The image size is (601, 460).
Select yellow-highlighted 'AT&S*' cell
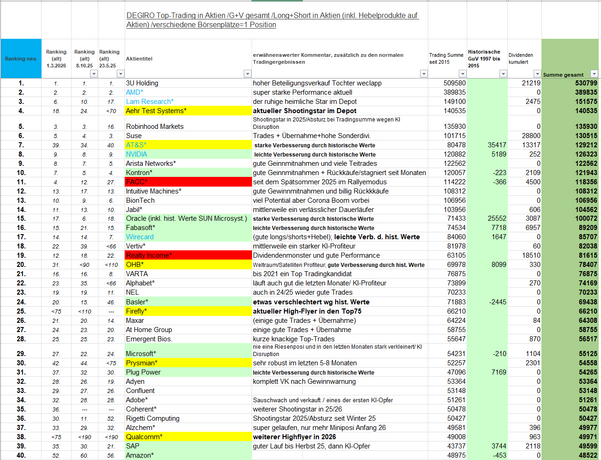coord(188,145)
